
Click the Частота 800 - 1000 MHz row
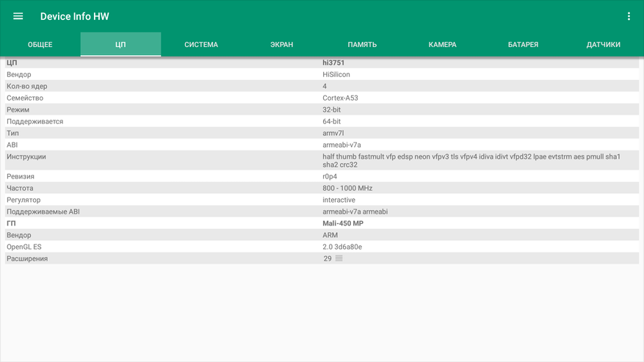coord(322,188)
